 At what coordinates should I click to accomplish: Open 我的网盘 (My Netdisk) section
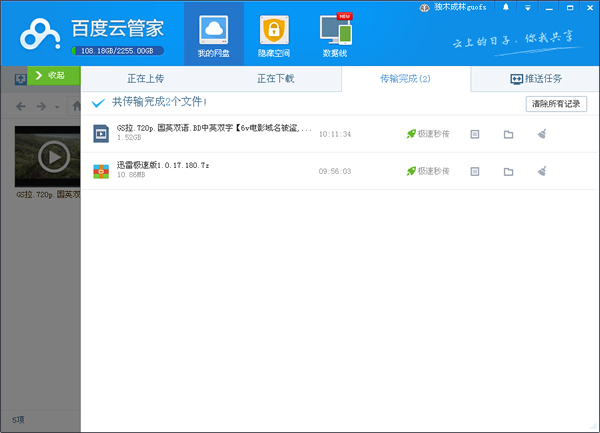pos(214,34)
